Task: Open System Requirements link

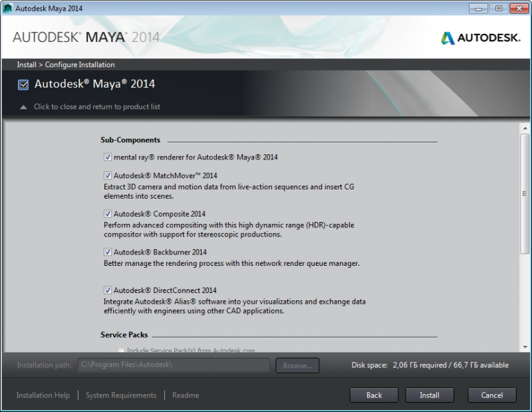Action: click(121, 395)
